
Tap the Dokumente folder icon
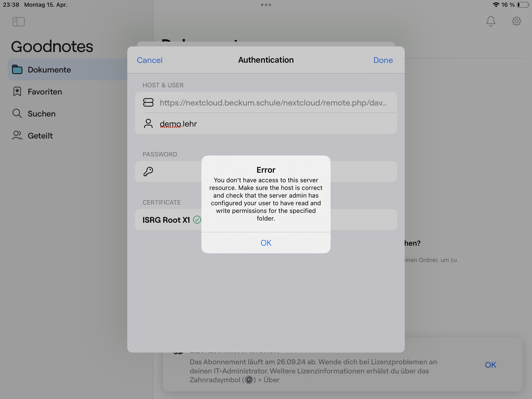click(x=17, y=69)
